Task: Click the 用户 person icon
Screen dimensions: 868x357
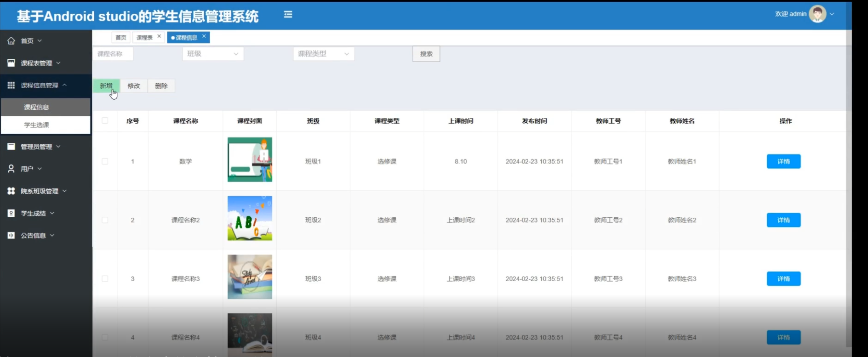Action: (11, 169)
